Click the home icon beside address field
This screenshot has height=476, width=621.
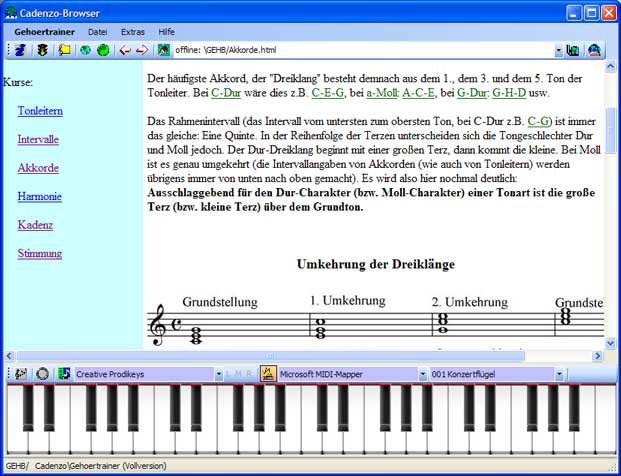coord(164,49)
